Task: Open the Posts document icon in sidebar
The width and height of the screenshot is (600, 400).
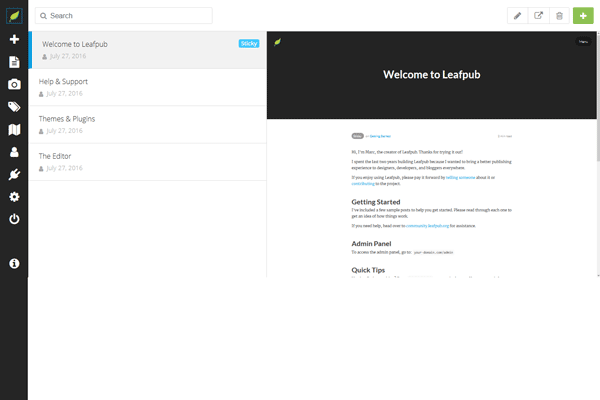Action: coord(14,62)
